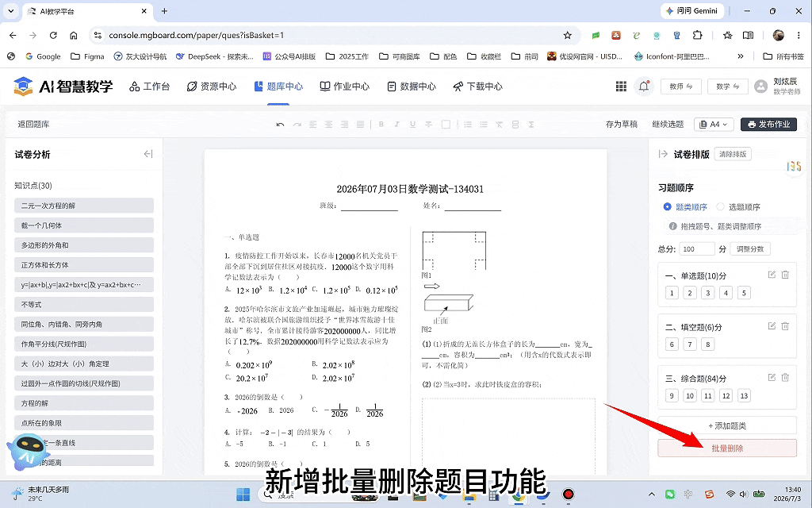Center-align text in editor toolbar
This screenshot has height=508, width=812.
pyautogui.click(x=328, y=125)
